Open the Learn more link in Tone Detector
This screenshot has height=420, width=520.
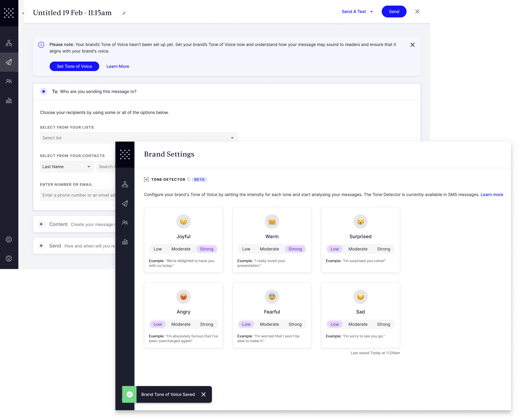tap(492, 195)
